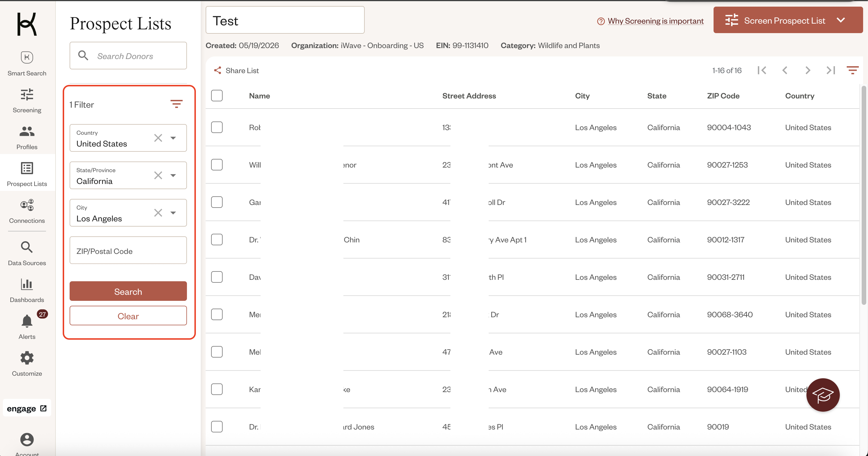This screenshot has height=456, width=868.
Task: Click the kindsight logo at top left
Action: click(x=27, y=24)
